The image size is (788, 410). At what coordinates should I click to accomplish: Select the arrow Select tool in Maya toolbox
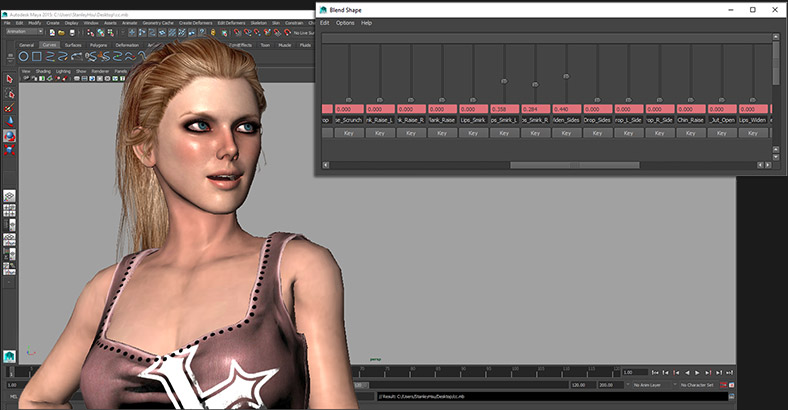pos(9,79)
